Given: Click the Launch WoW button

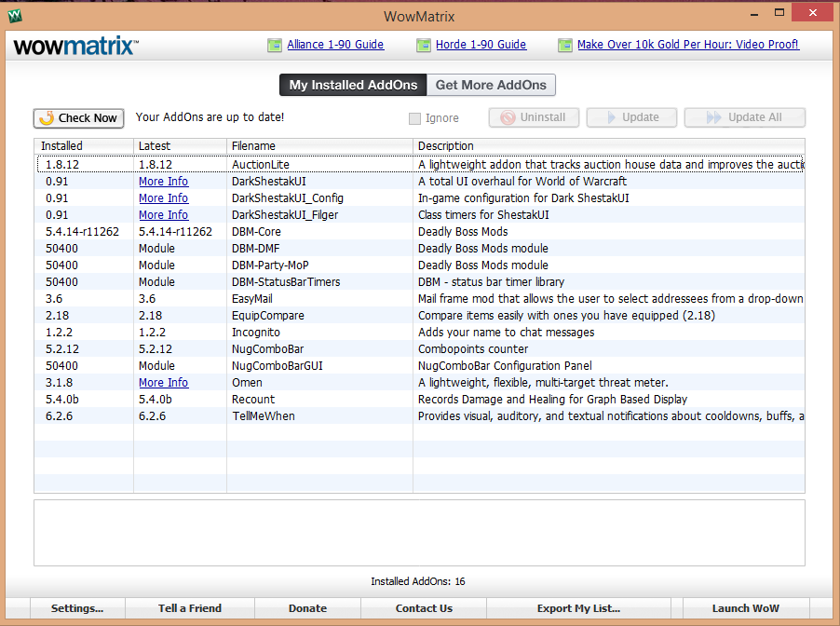Looking at the screenshot, I should [746, 608].
